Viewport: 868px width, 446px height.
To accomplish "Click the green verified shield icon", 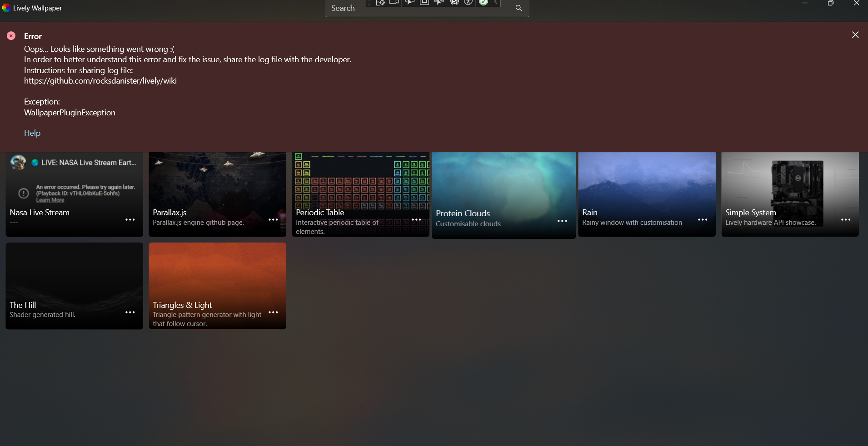I will 484,3.
